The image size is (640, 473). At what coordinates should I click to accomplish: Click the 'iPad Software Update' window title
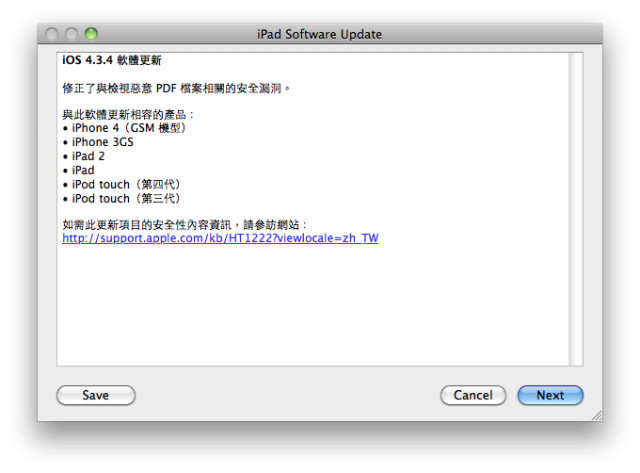pos(320,34)
